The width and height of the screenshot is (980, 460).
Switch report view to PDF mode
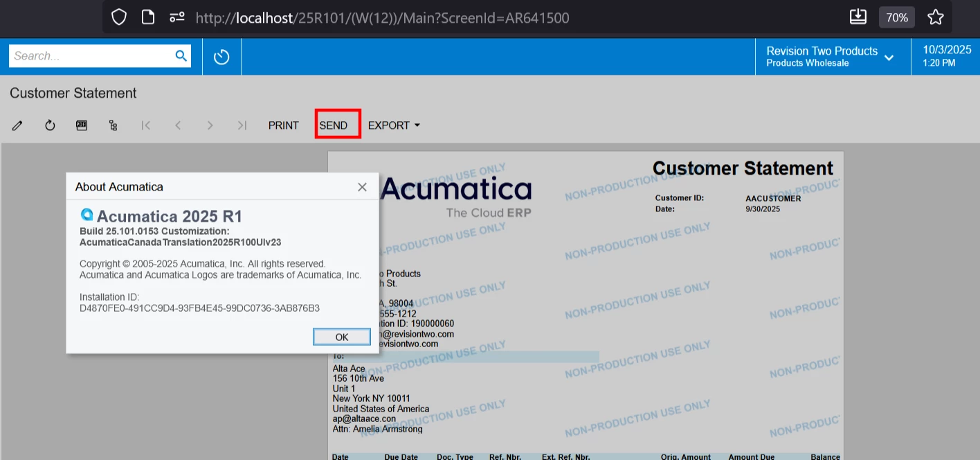(82, 125)
